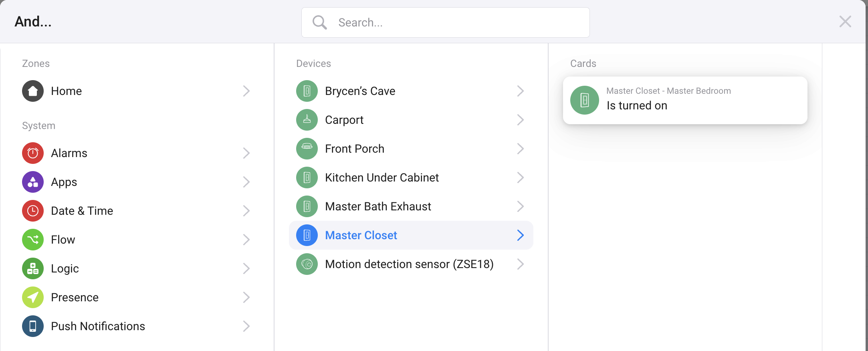Open the Front Porch device entry

355,149
